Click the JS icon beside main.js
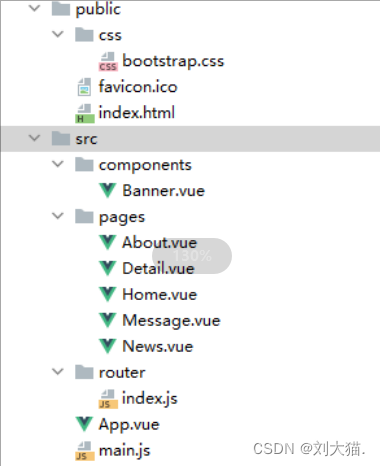 [x=85, y=451]
